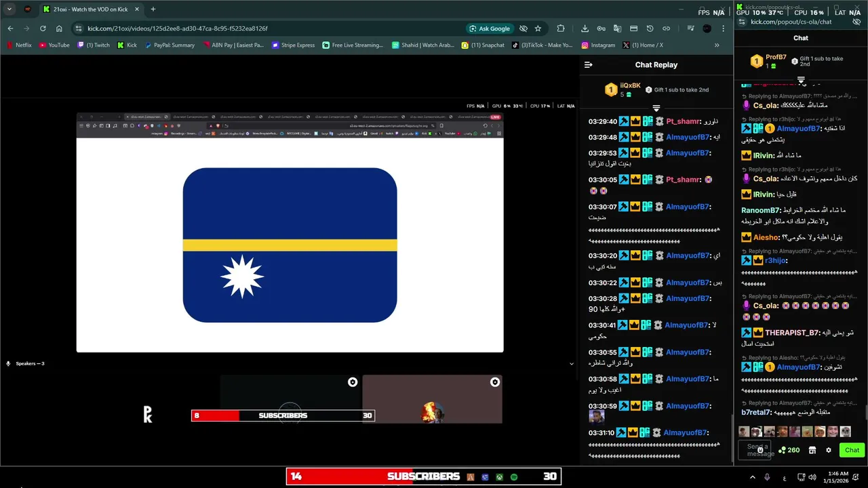Image resolution: width=868 pixels, height=488 pixels.
Task: Open the Kick bookmark
Action: coord(127,45)
